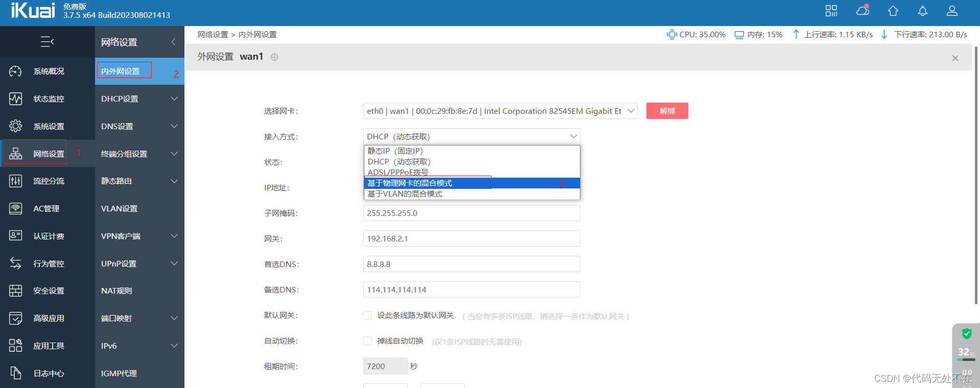Image resolution: width=980 pixels, height=388 pixels.
Task: Click the page vertical scrollbar
Action: [x=976, y=175]
